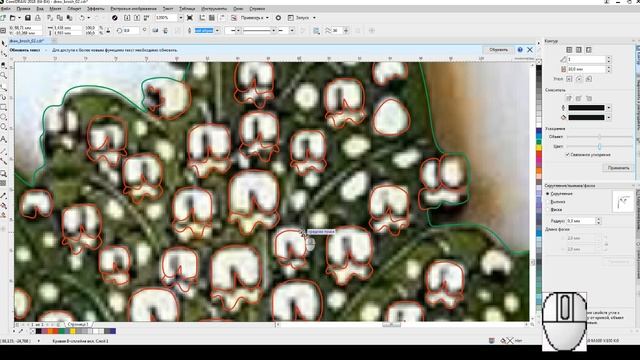Image resolution: width=640 pixels, height=360 pixels.
Task: Click the Paste icon in standard toolbar
Action: click(69, 18)
